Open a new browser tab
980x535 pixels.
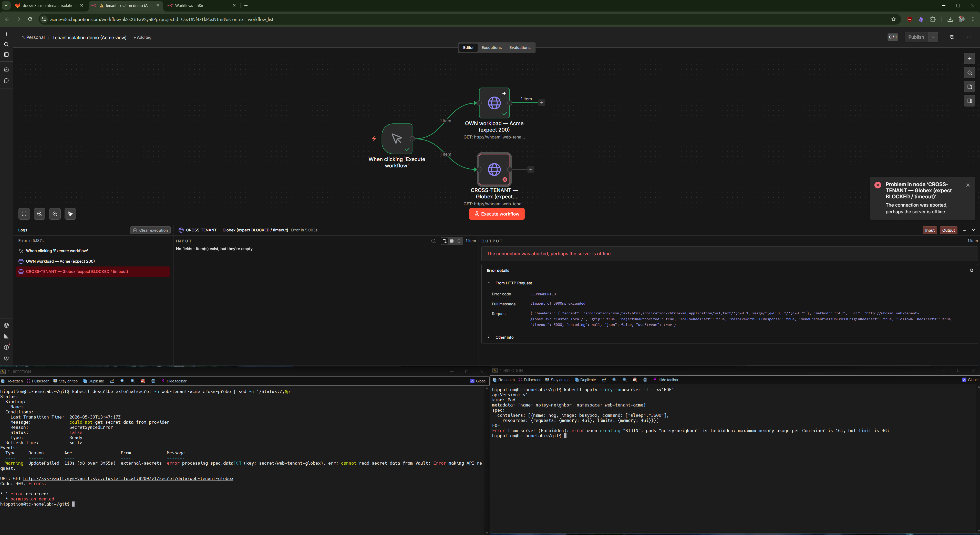[x=246, y=6]
